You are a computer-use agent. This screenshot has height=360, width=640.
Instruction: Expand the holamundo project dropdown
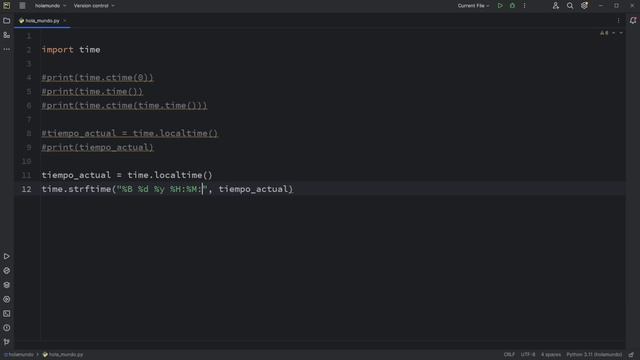[50, 6]
